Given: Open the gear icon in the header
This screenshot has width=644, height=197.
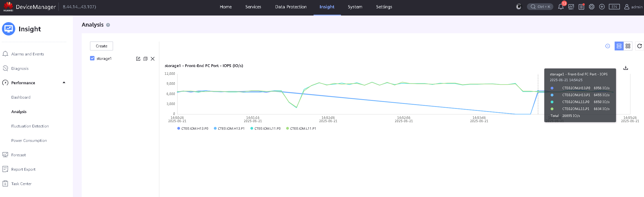Looking at the screenshot, I should [592, 7].
